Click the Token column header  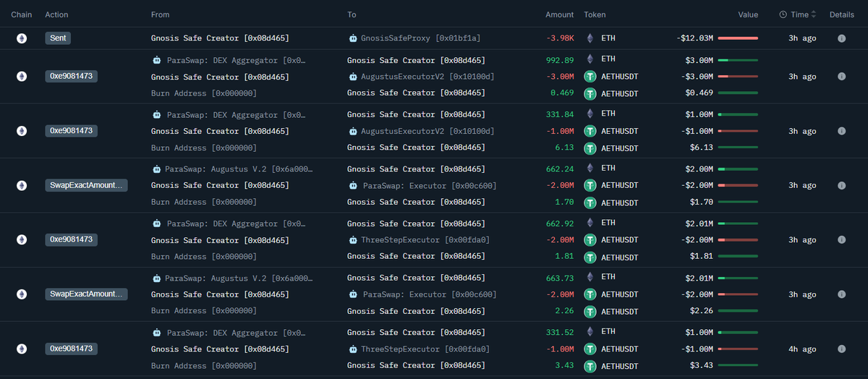(595, 14)
